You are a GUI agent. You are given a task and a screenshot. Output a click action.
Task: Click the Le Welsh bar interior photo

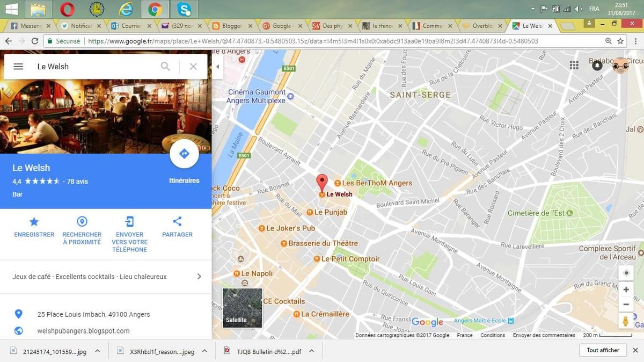pyautogui.click(x=106, y=117)
